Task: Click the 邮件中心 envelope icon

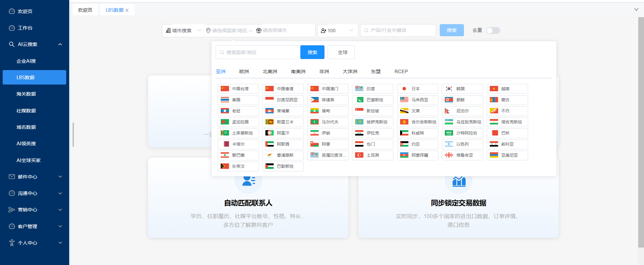Action: click(x=12, y=176)
